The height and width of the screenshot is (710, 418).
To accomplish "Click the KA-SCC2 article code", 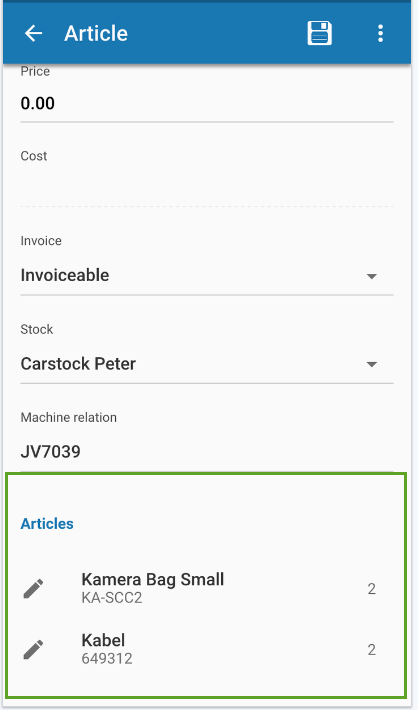I will (112, 598).
